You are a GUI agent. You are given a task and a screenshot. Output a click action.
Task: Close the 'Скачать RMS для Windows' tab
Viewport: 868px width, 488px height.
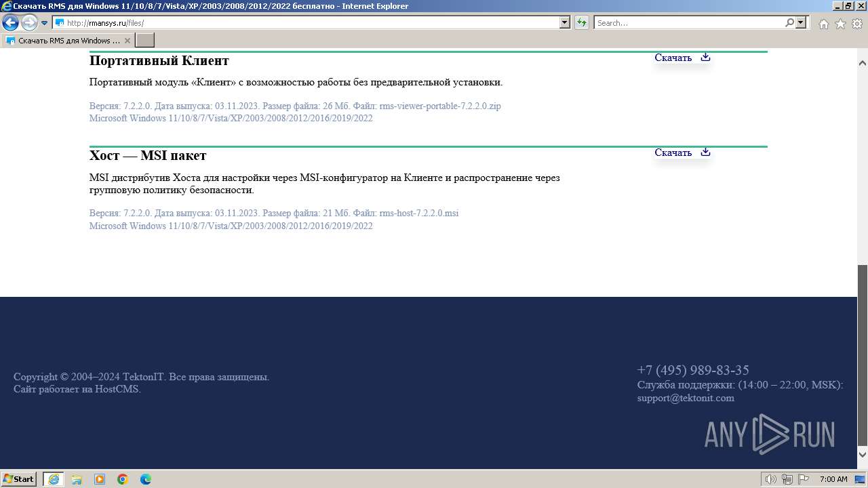127,41
